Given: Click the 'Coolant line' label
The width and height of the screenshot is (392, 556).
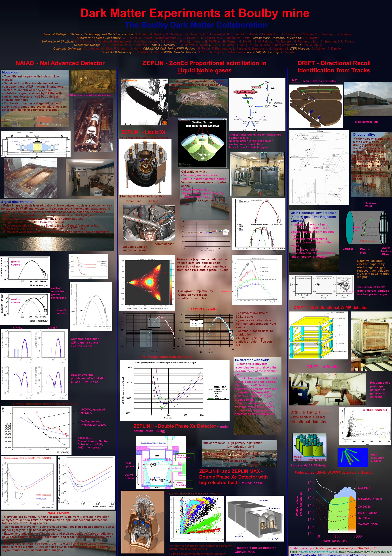Looking at the screenshot, I should click(133, 201).
